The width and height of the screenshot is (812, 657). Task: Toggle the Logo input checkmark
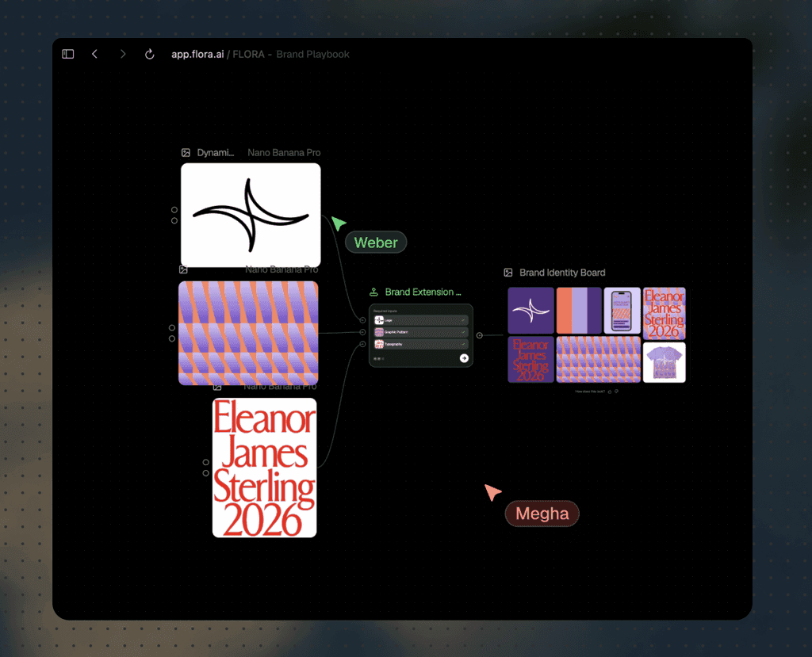[463, 320]
